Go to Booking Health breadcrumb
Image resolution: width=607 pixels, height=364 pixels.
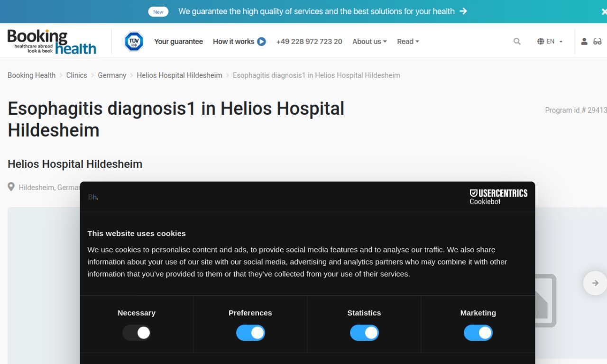(31, 75)
